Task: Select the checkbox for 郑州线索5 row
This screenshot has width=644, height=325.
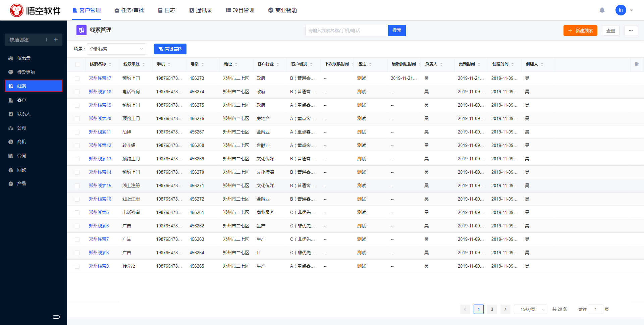Action: [77, 213]
